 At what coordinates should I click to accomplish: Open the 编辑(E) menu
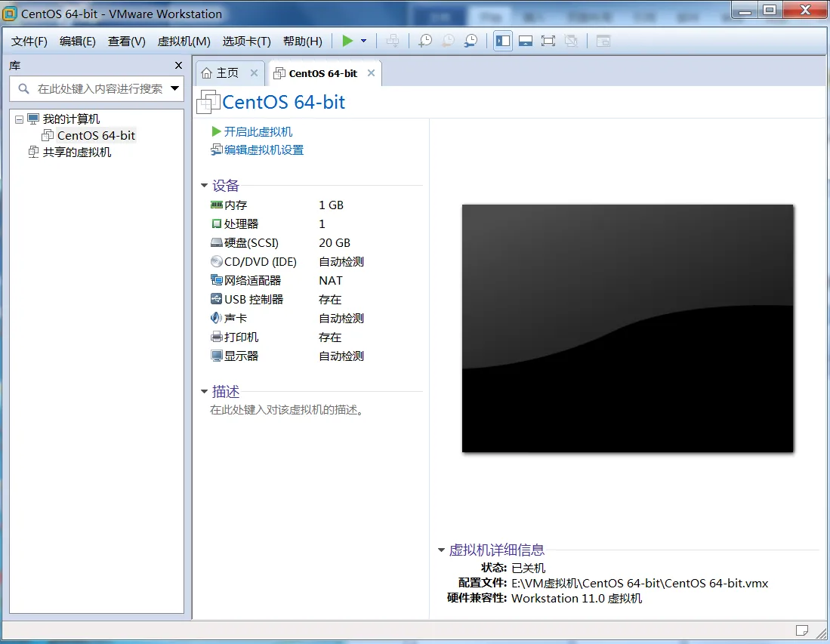coord(77,42)
